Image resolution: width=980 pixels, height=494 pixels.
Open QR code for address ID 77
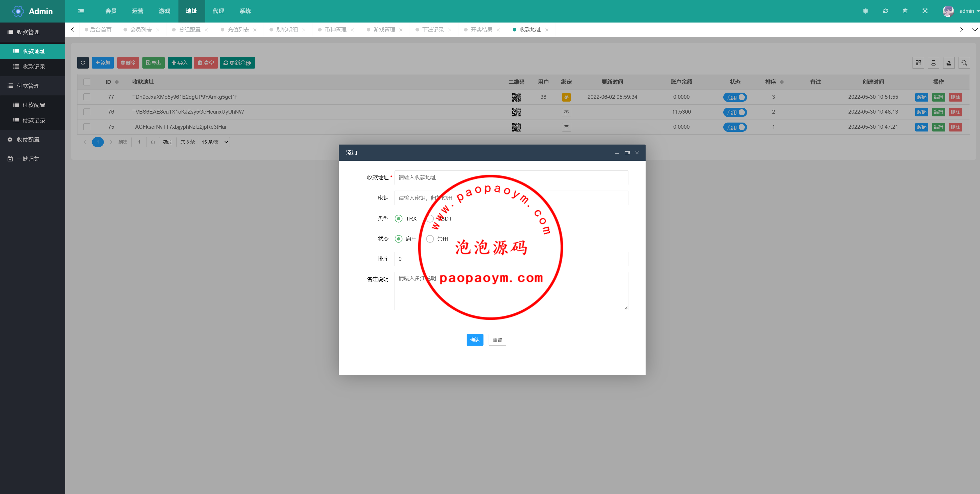(x=516, y=97)
